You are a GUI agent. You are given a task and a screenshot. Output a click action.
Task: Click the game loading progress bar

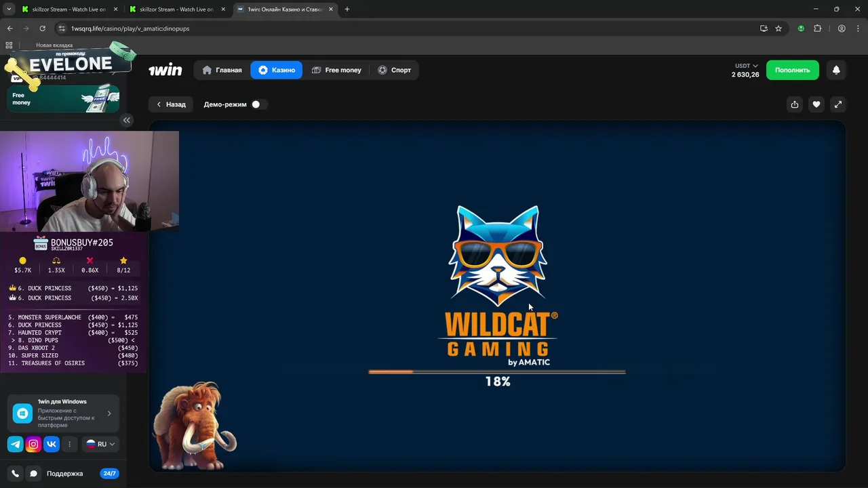(x=497, y=371)
